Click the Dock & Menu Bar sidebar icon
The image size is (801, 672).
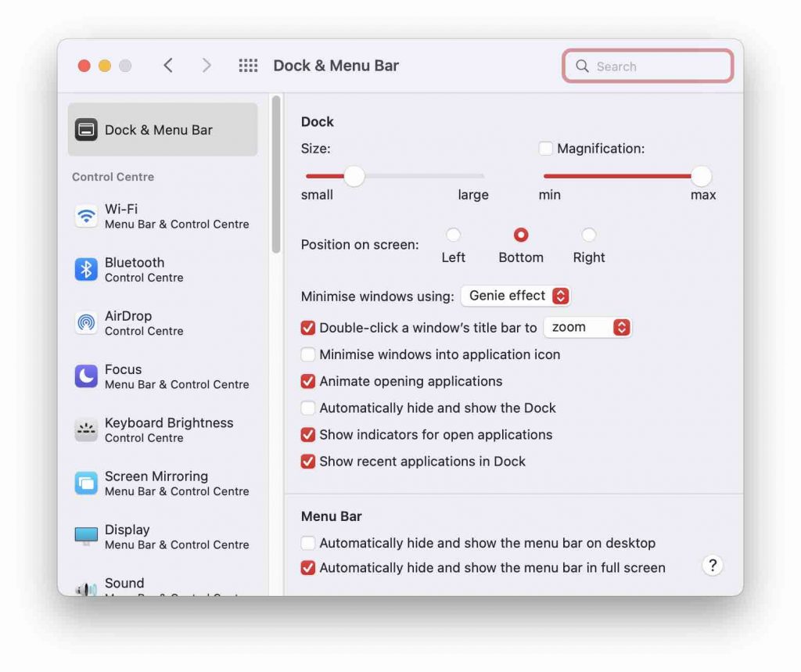(x=86, y=130)
